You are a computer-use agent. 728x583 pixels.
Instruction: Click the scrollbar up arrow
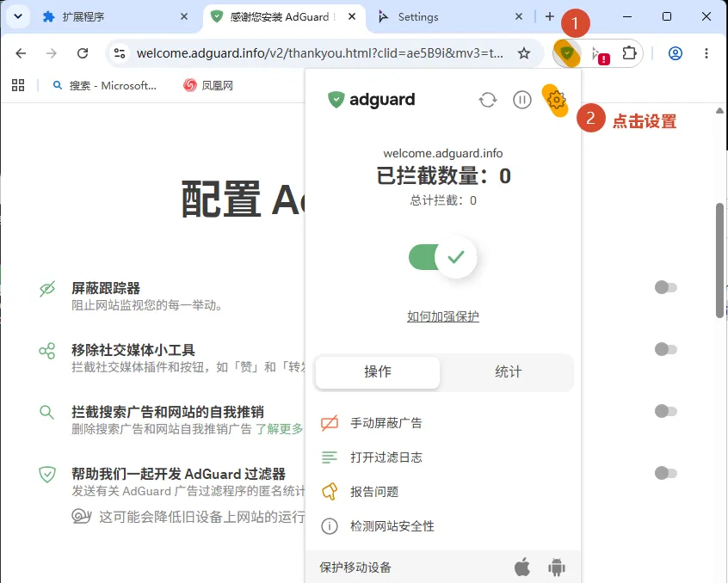[x=719, y=110]
